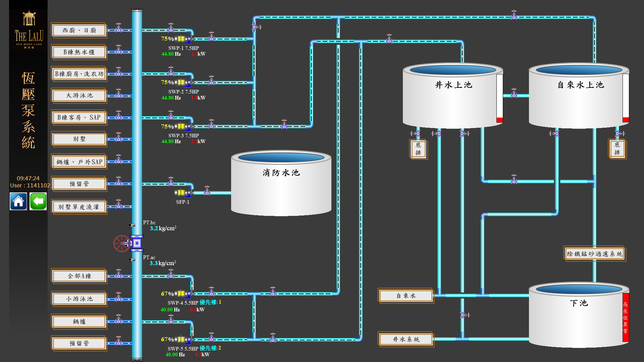Click the 自來水 source label
Screen dimensions: 644x362
406,296
